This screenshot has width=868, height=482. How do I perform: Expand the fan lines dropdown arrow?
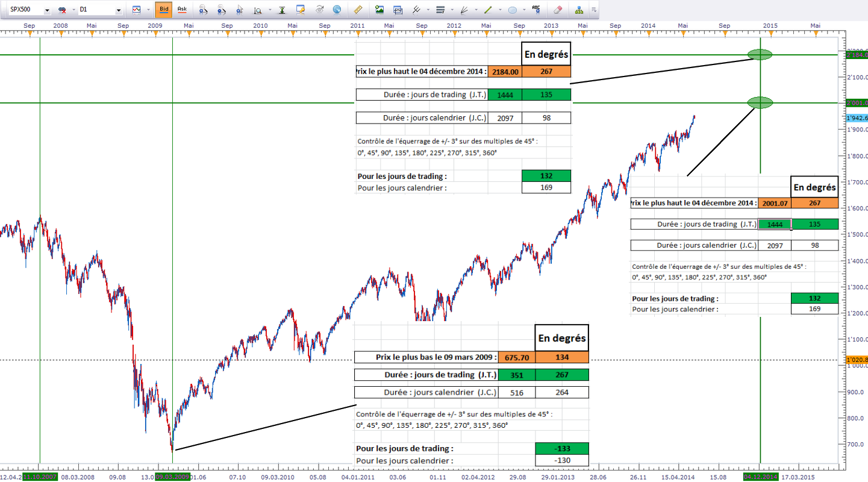coord(476,10)
